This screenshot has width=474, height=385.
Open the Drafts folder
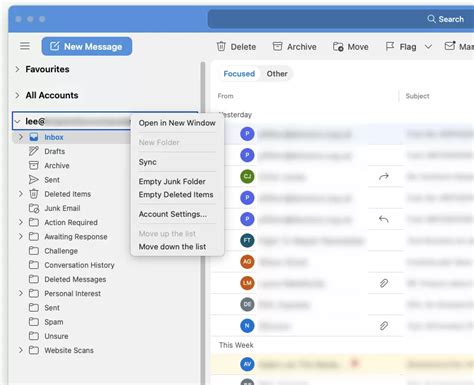[55, 151]
